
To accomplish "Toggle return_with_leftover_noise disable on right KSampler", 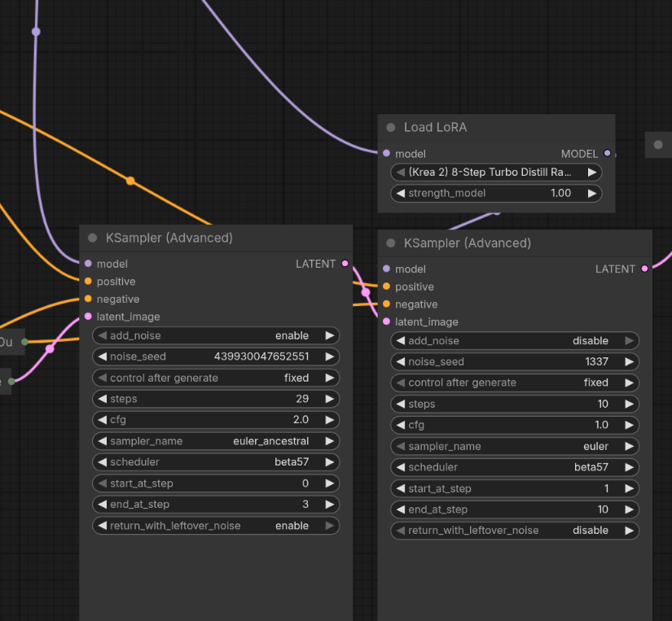I will (x=515, y=530).
